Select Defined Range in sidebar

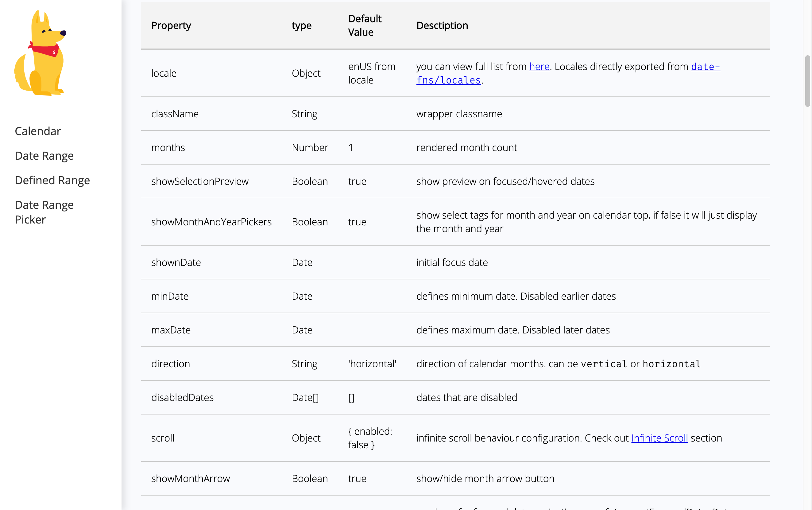(52, 181)
